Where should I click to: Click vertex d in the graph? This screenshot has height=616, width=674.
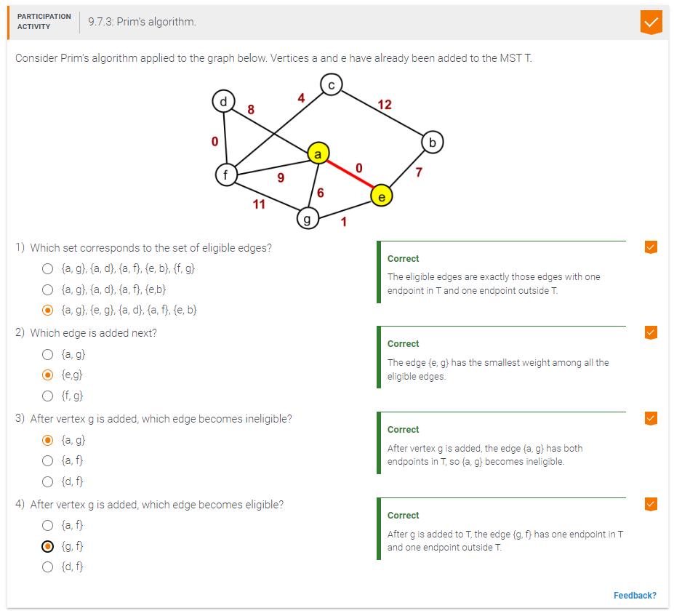223,101
